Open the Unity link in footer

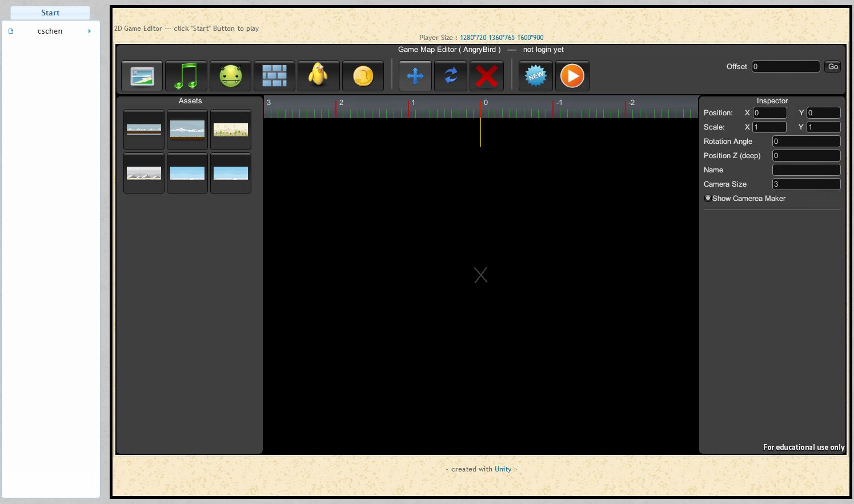pyautogui.click(x=503, y=469)
